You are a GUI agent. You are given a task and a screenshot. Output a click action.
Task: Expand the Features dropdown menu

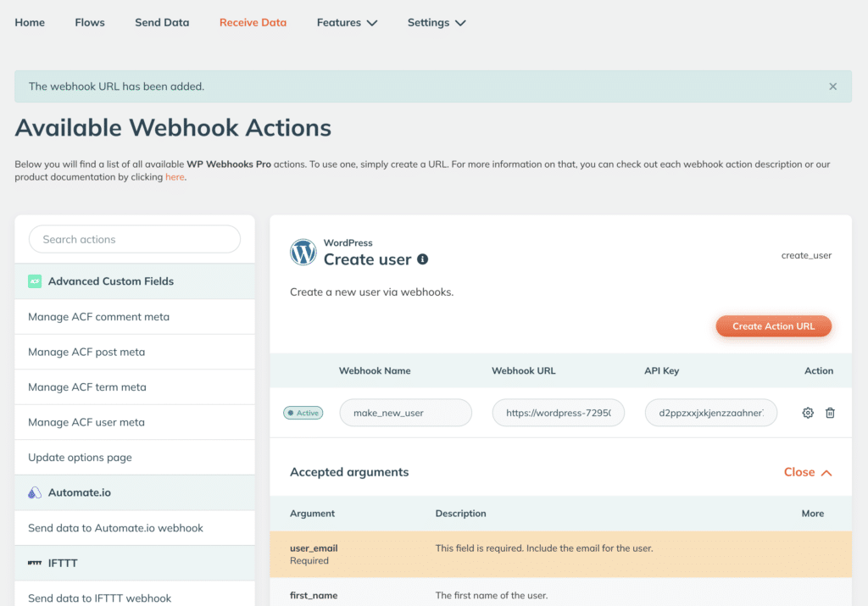347,23
